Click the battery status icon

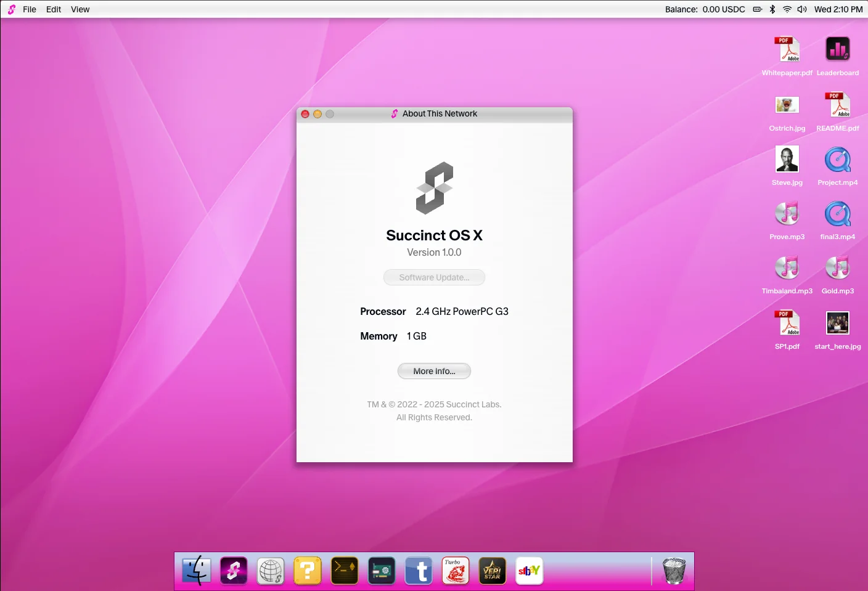pyautogui.click(x=758, y=9)
